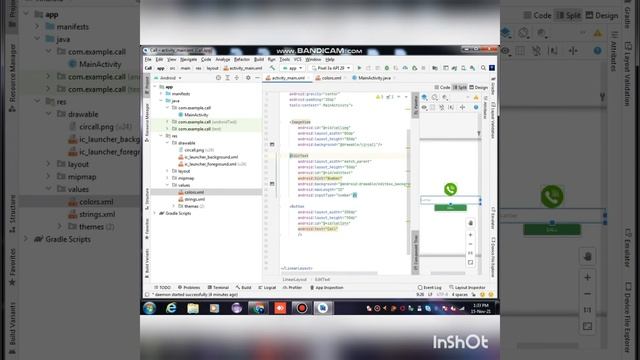Toggle the Favorites side tab in sharp window
640x360 pixels.
coord(147,228)
